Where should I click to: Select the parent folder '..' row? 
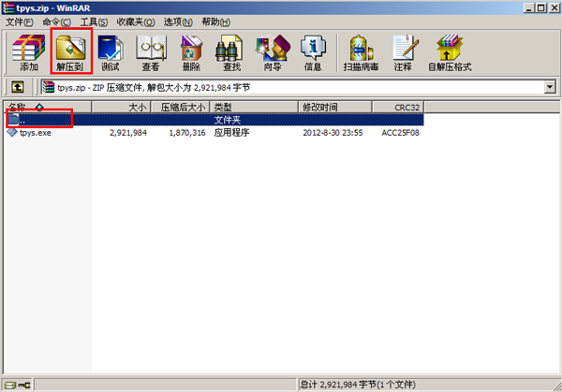[24, 120]
